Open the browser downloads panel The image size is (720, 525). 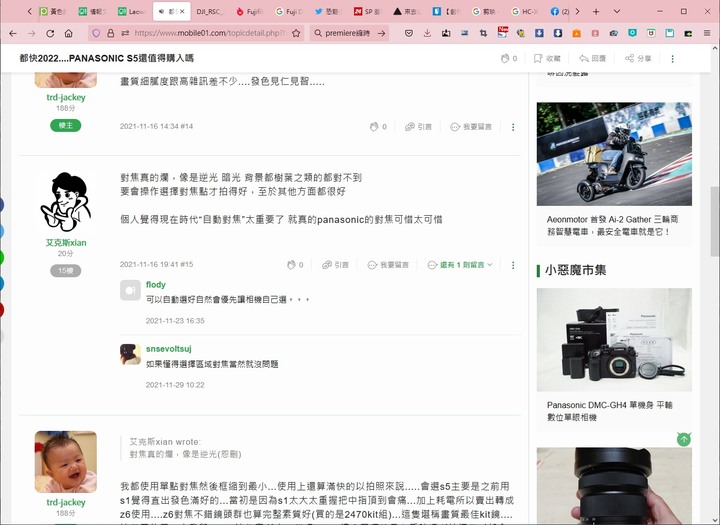(x=427, y=33)
